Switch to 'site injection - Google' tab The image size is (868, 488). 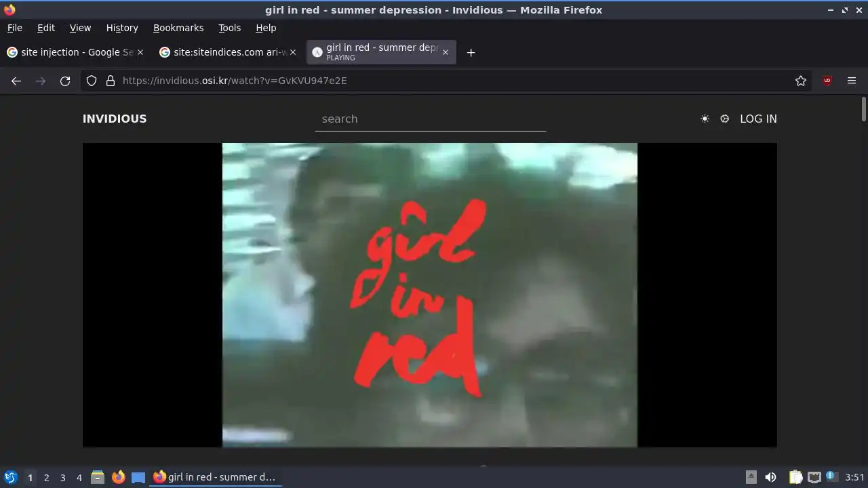[75, 52]
